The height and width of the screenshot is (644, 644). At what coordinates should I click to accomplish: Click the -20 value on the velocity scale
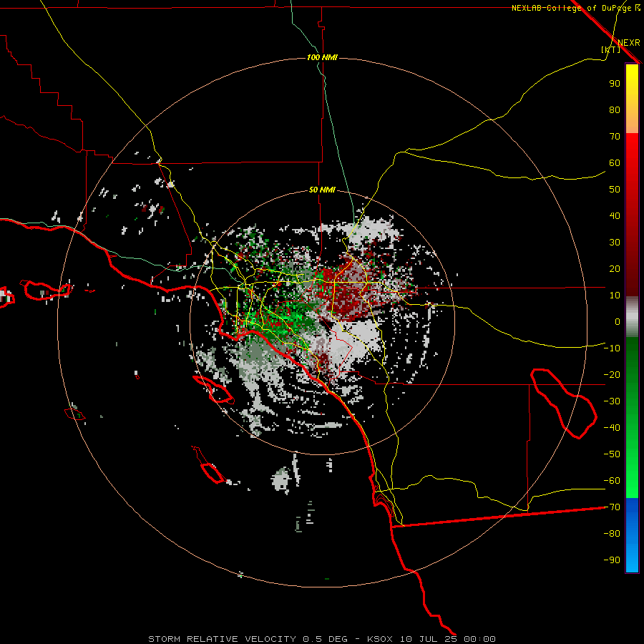point(612,375)
